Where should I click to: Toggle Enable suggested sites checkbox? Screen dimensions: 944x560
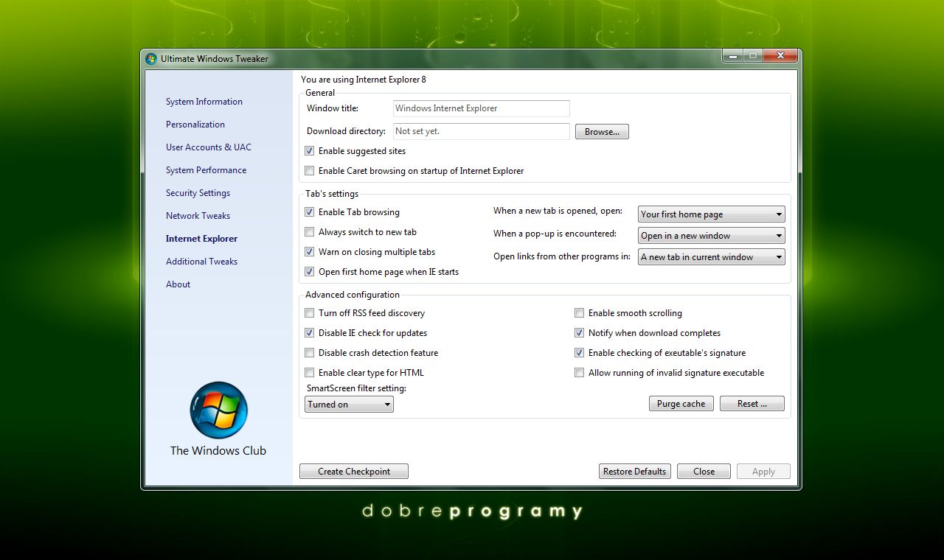(310, 151)
